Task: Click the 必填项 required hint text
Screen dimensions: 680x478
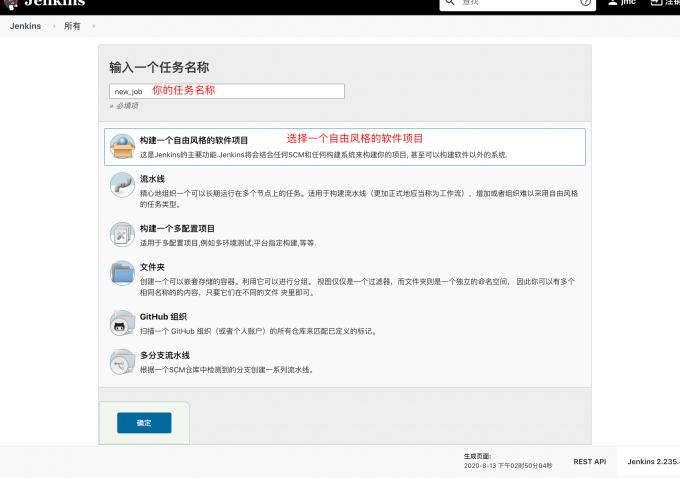Action: (x=124, y=106)
